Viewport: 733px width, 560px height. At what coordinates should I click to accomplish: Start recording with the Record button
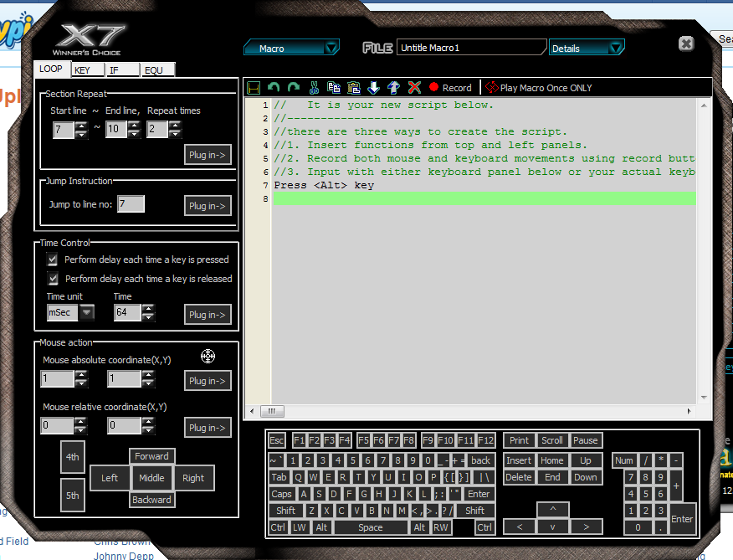pos(450,87)
